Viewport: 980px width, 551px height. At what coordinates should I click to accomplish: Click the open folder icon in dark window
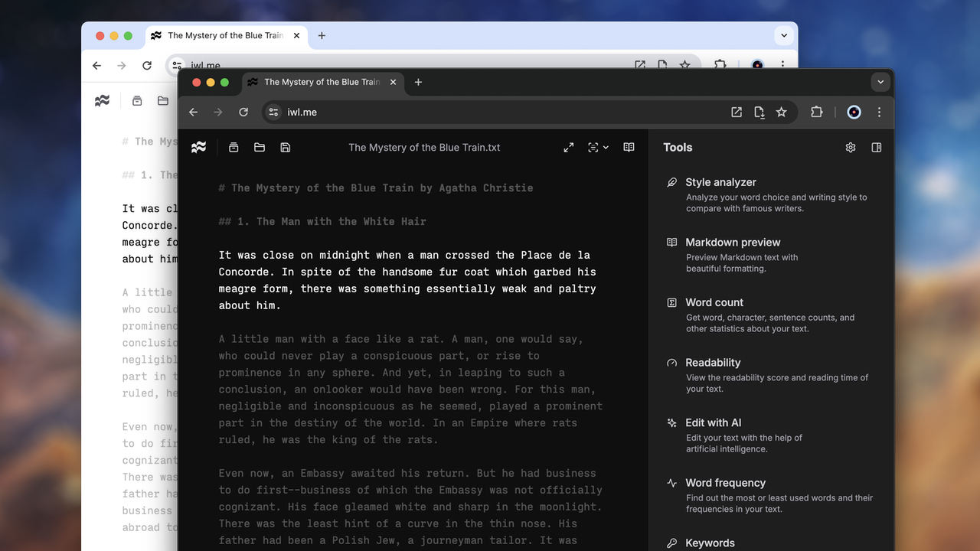pos(260,147)
